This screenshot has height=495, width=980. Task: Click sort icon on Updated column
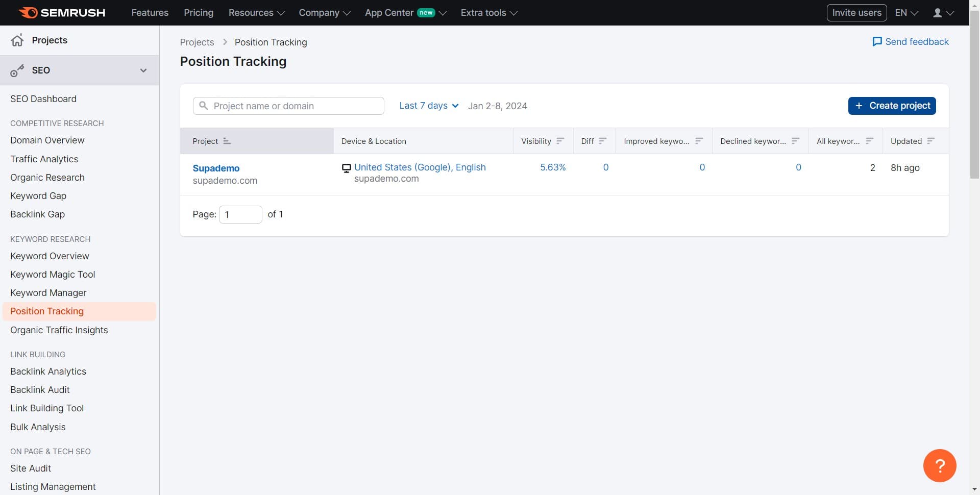click(x=930, y=141)
